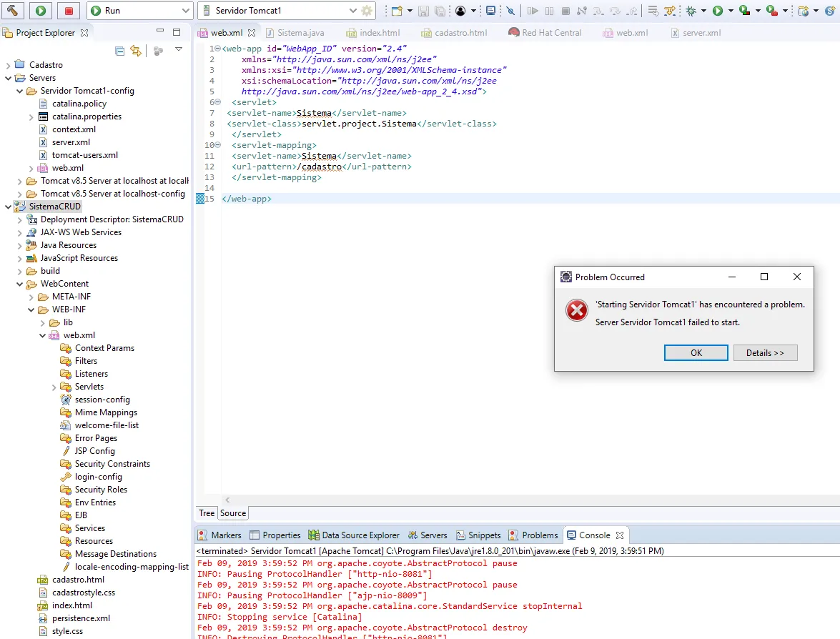Collapse the servlet element fold on line 6

pos(217,102)
